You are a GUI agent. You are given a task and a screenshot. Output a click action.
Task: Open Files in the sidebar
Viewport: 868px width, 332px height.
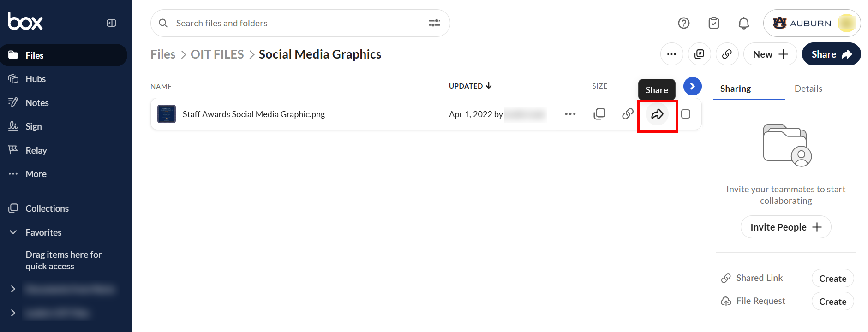tap(64, 55)
